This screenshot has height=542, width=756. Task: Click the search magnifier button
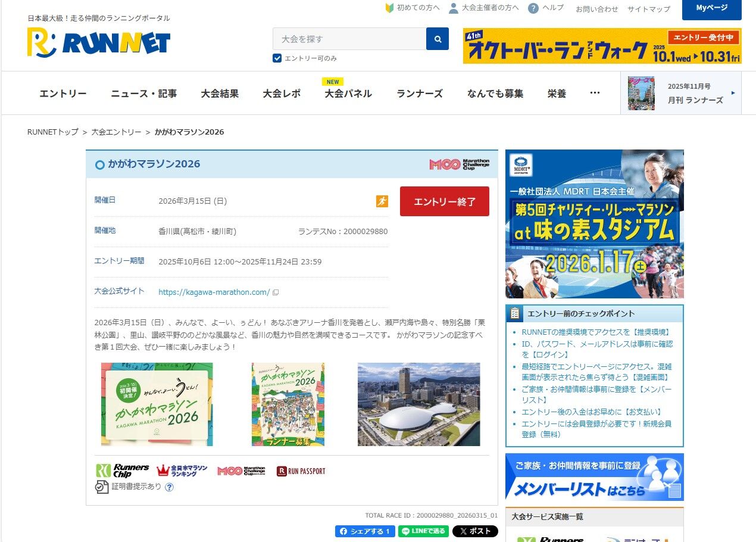pos(438,39)
